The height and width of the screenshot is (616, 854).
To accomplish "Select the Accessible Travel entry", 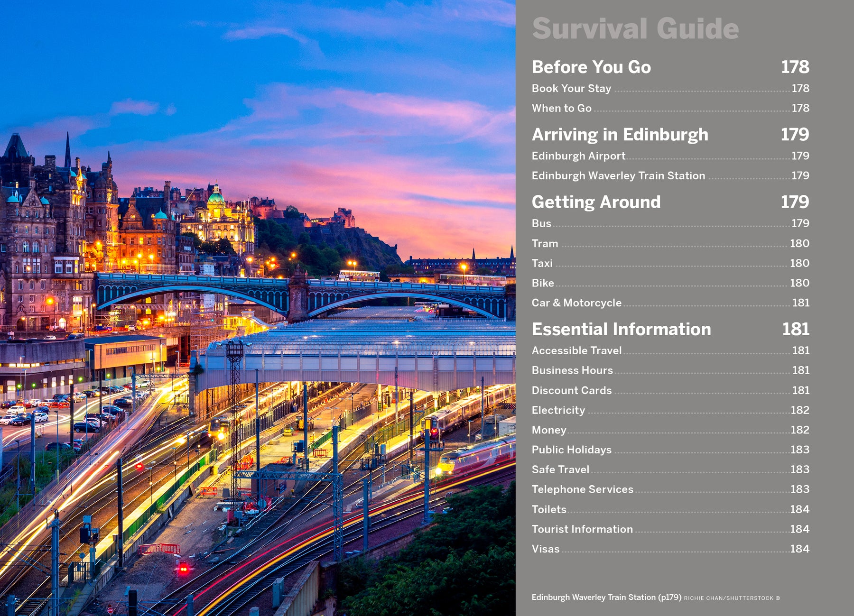I will pos(670,350).
